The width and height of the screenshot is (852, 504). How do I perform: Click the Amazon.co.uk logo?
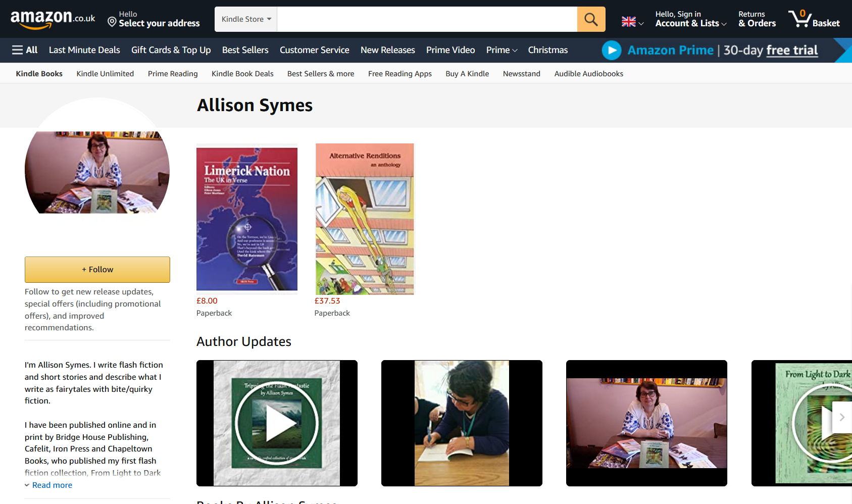pyautogui.click(x=53, y=19)
